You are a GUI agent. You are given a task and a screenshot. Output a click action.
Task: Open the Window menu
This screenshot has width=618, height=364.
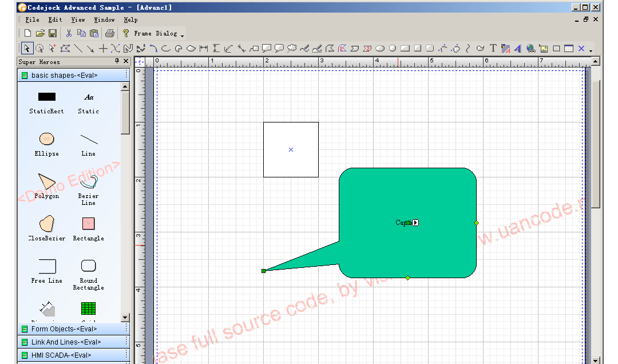pos(105,19)
